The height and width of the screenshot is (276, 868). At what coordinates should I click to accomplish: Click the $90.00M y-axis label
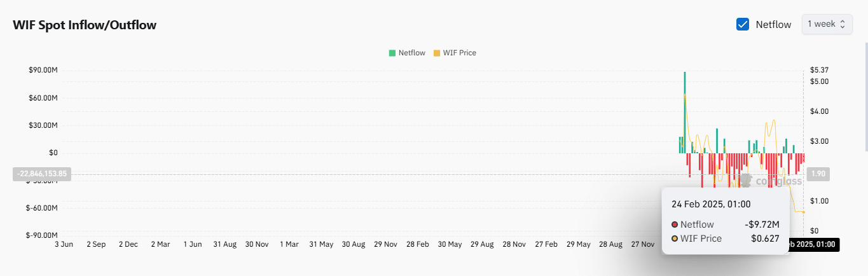(x=43, y=70)
